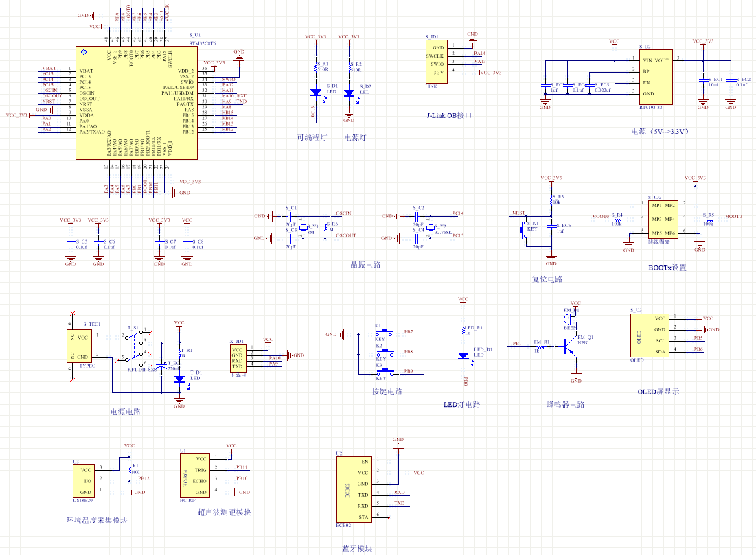
Task: Select the FM_Q1 NPN transistor symbol
Action: (569, 348)
